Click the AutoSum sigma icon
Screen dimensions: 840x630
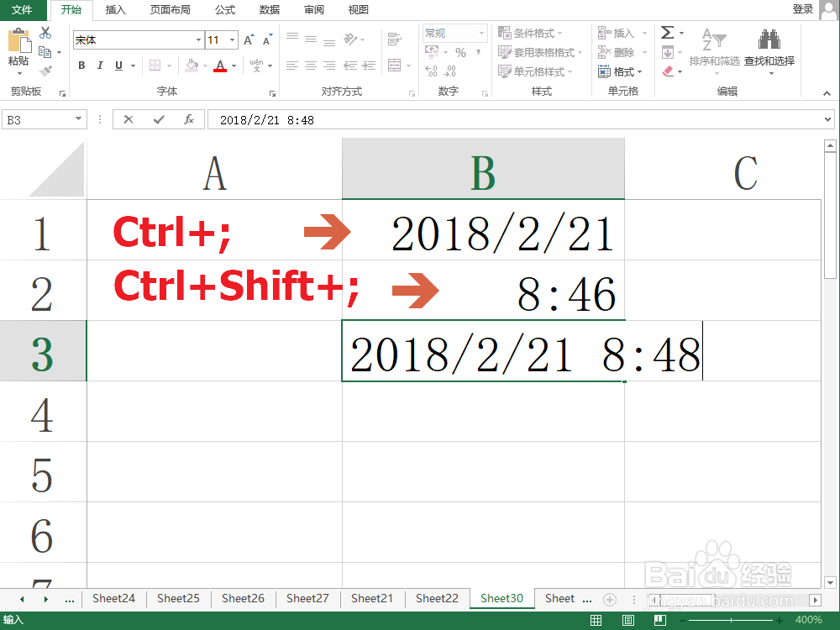667,33
